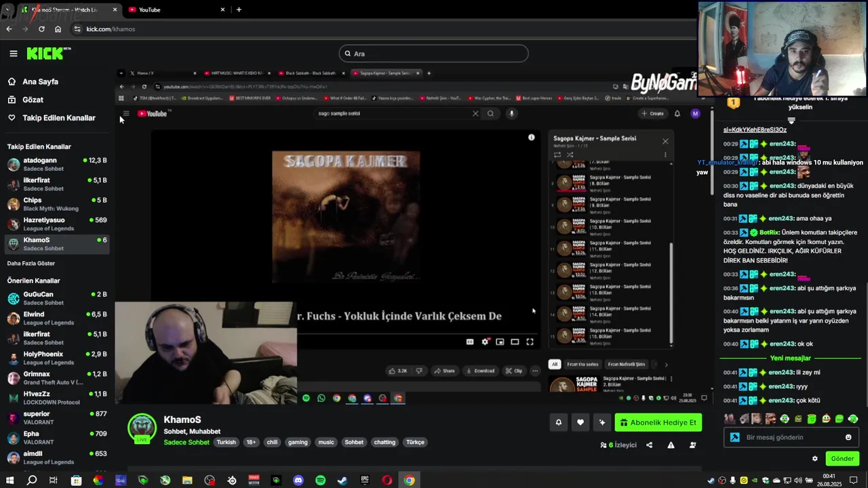Open chat settings gear icon

pyautogui.click(x=815, y=459)
